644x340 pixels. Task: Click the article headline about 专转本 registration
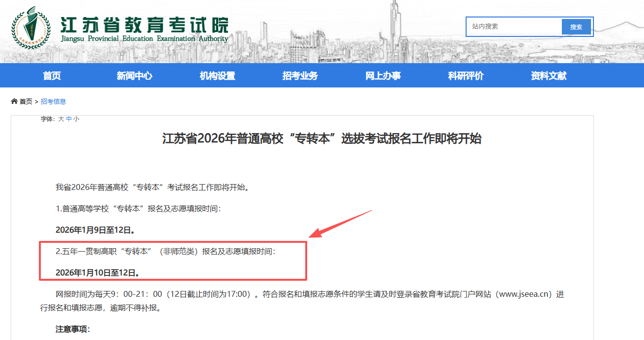[x=322, y=139]
